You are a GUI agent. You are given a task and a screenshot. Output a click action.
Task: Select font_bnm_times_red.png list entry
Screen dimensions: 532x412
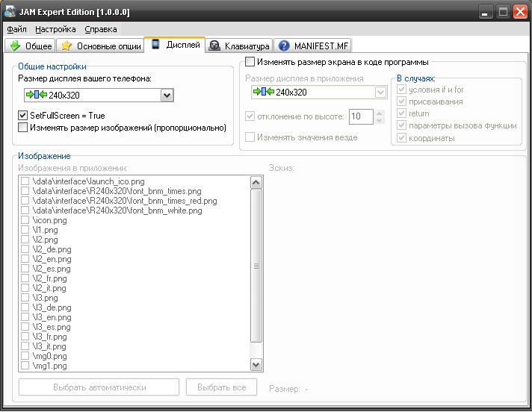click(125, 201)
